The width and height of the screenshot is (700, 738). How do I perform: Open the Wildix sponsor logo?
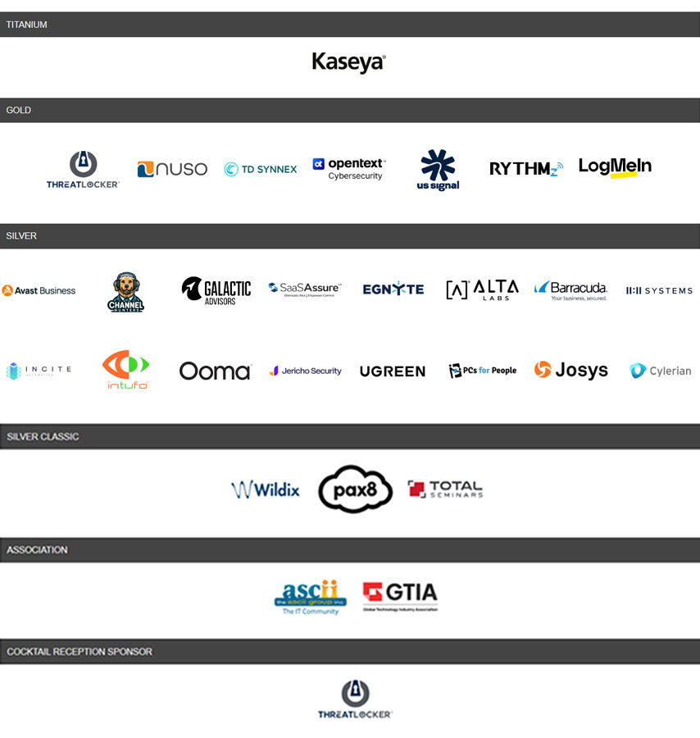(266, 490)
